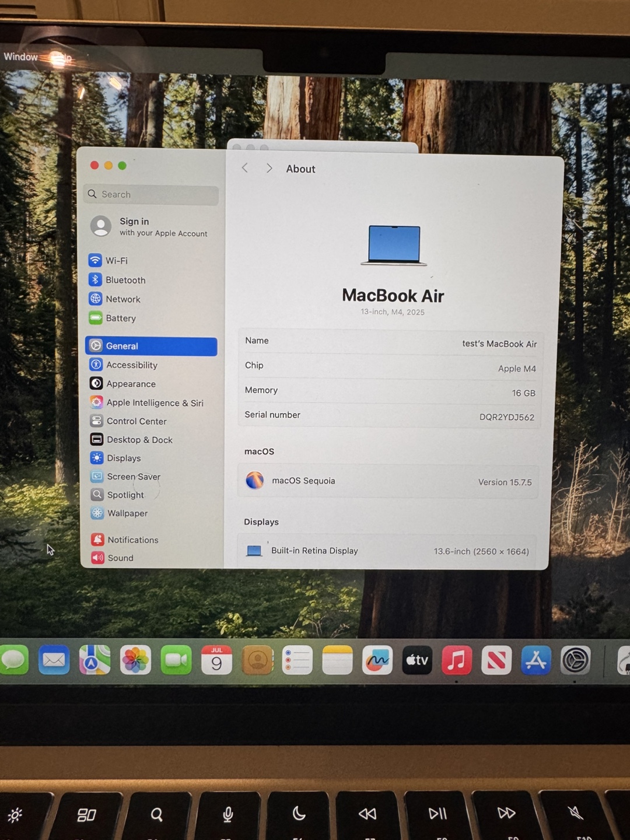Screen dimensions: 630x840
Task: Click the "macOS Sequoia" label
Action: point(303,481)
